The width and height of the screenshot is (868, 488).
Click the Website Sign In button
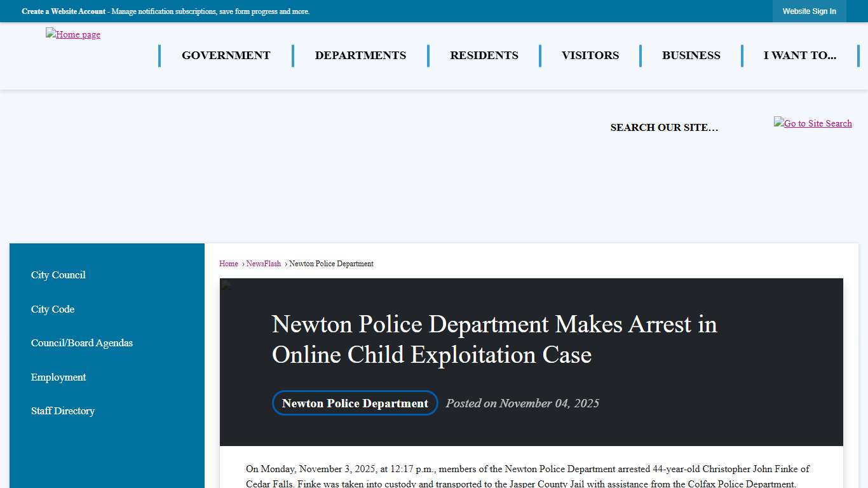coord(810,11)
